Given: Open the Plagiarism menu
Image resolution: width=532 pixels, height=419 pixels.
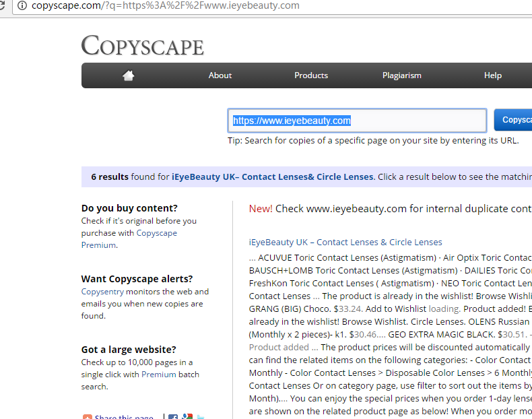Looking at the screenshot, I should click(402, 75).
